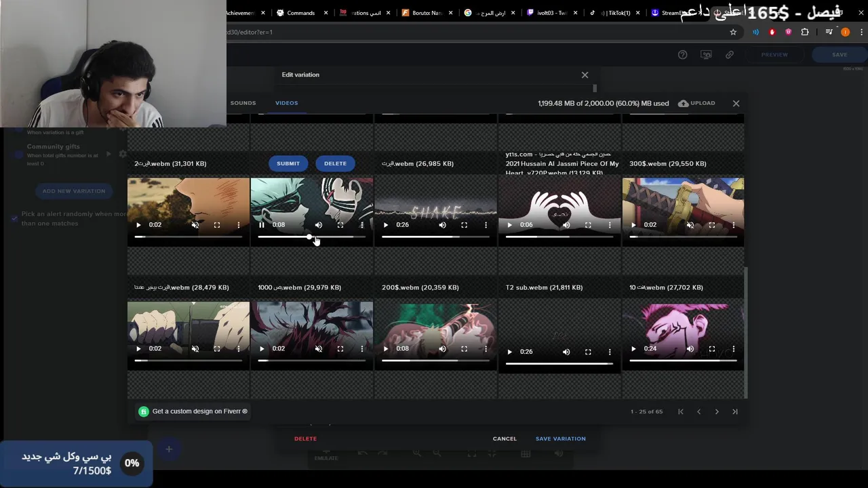868x488 pixels.
Task: Play the SHAKE video preview
Action: point(386,225)
